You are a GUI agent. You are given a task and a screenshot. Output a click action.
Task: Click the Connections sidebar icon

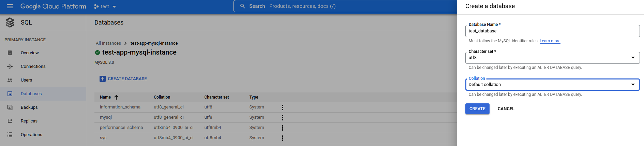[10, 67]
